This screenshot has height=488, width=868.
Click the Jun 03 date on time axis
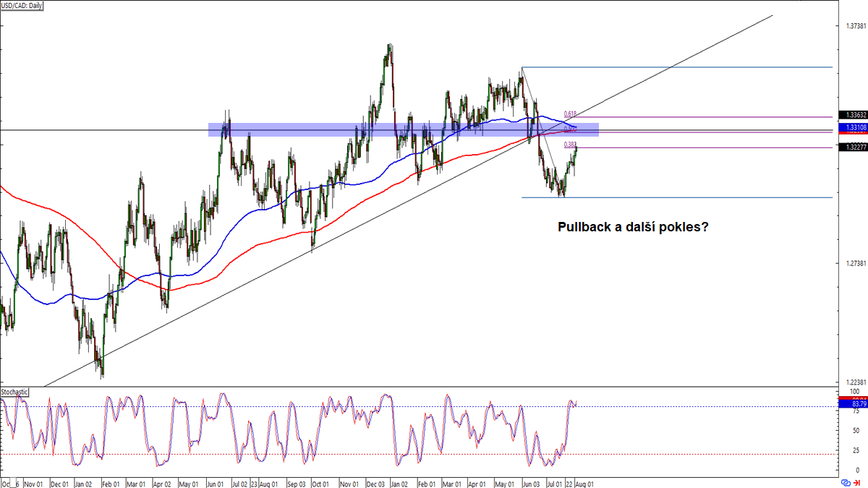click(531, 483)
